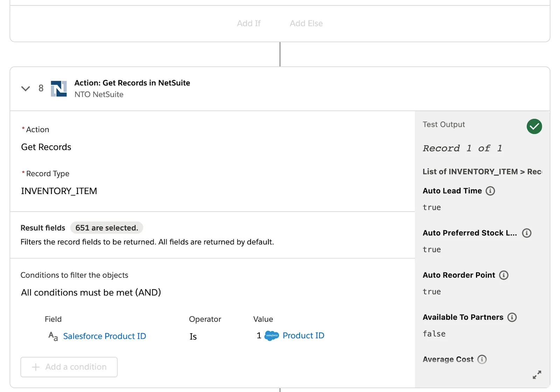Click the Add If option
Viewport: 560px width, 392px height.
249,23
